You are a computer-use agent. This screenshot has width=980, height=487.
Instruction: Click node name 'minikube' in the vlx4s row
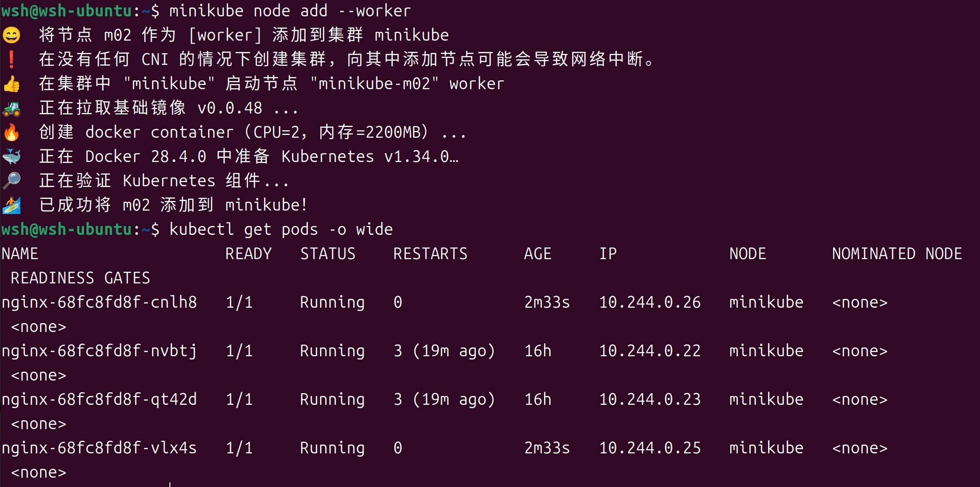pos(766,448)
